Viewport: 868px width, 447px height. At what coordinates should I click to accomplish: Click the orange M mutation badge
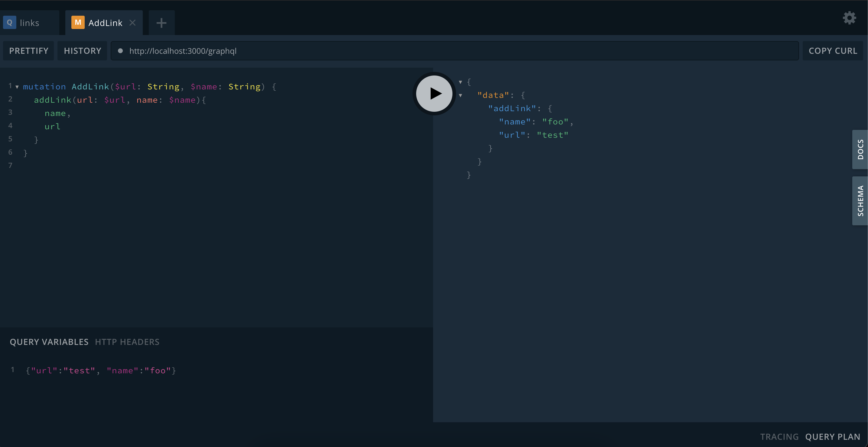pyautogui.click(x=78, y=23)
